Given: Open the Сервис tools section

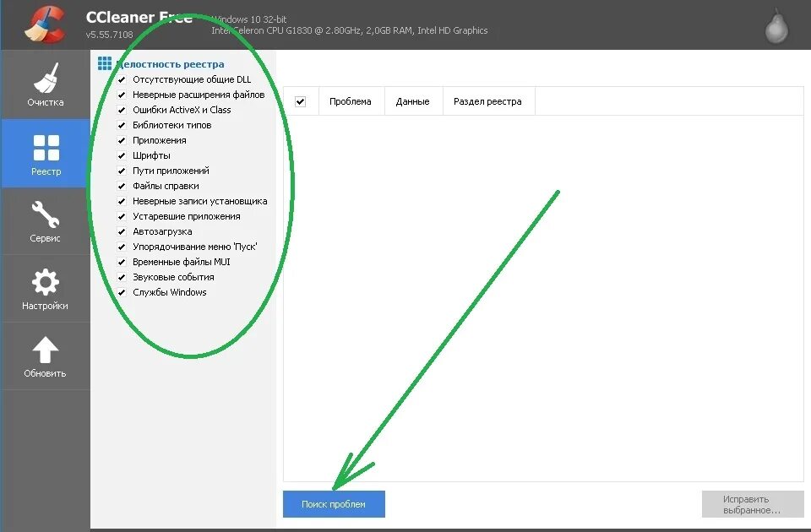Looking at the screenshot, I should [46, 221].
